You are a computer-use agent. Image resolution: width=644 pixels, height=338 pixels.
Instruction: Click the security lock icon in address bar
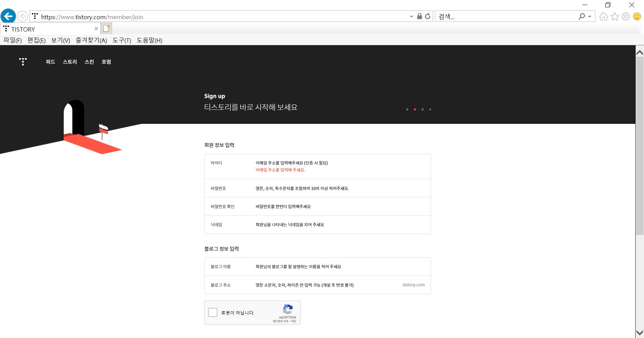pos(419,16)
